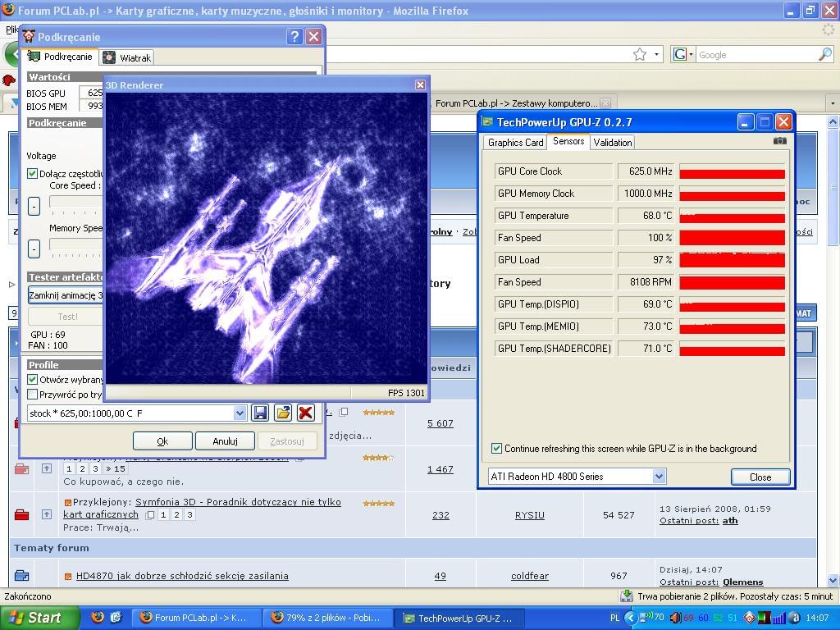The width and height of the screenshot is (840, 630).
Task: Uncheck the 'Otwórz wybrany' profile checkbox
Action: point(33,380)
